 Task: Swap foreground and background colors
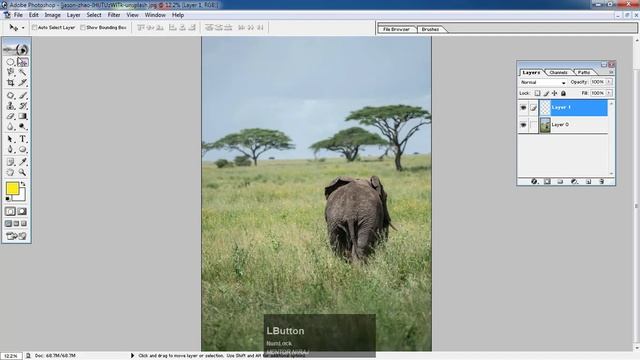(24, 184)
